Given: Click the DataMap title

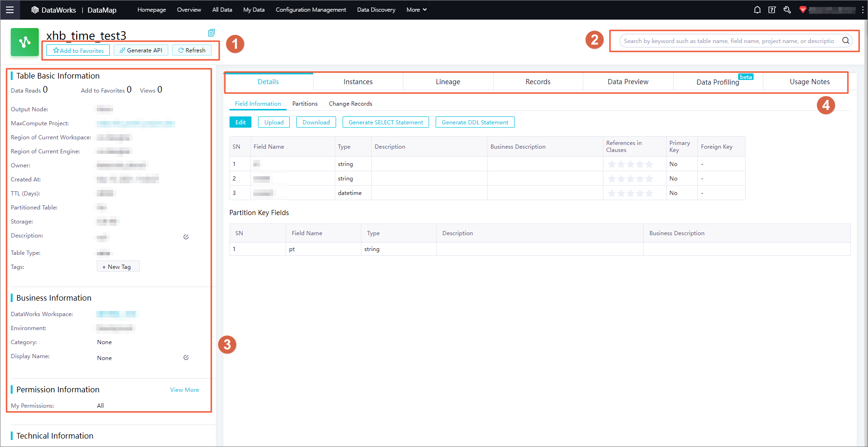Looking at the screenshot, I should (102, 10).
